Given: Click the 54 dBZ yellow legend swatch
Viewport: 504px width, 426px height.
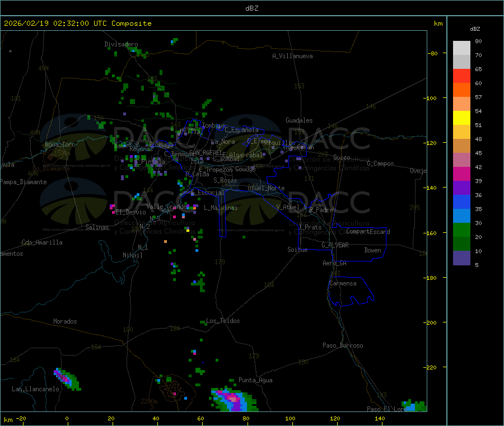Looking at the screenshot, I should click(x=461, y=118).
